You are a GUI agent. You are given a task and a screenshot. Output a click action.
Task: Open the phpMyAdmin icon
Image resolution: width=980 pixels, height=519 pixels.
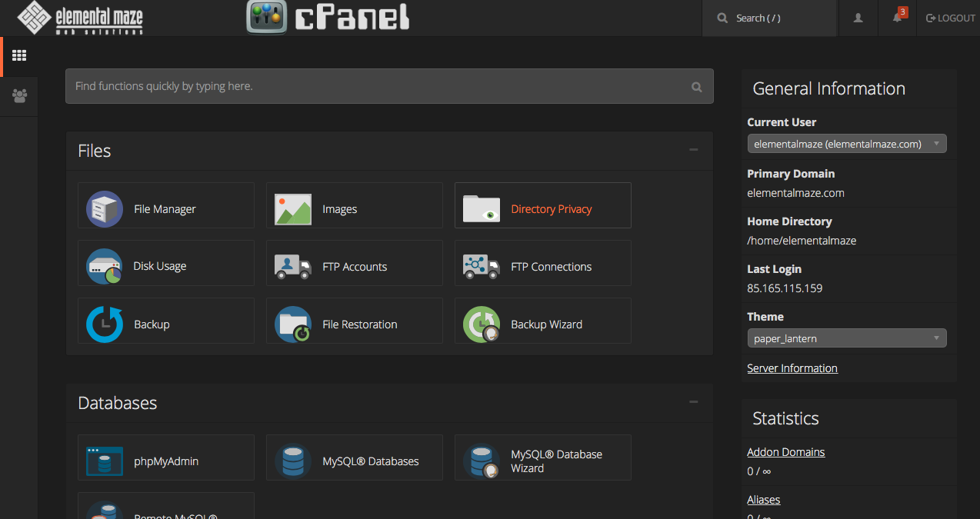105,461
